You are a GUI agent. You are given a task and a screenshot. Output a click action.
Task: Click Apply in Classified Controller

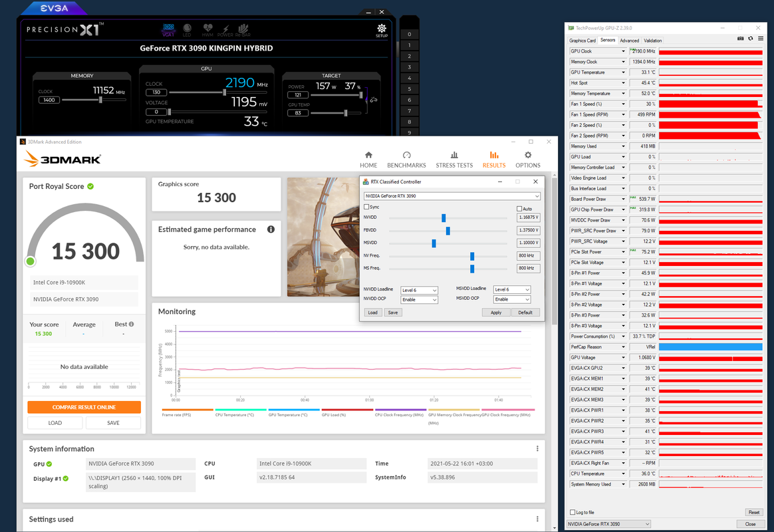[x=496, y=313]
